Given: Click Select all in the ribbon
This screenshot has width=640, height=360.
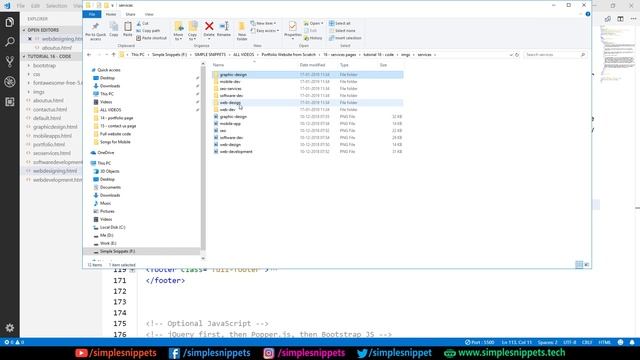Looking at the screenshot, I should pyautogui.click(x=340, y=23).
